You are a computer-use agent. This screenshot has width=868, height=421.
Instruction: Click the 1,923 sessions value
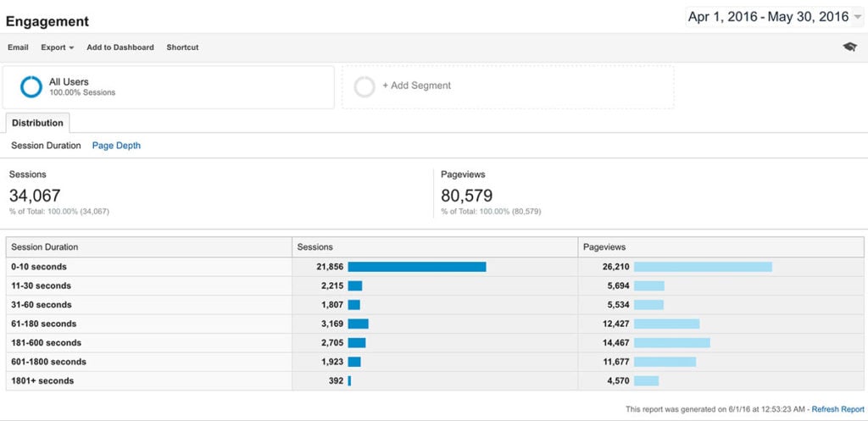coord(332,362)
